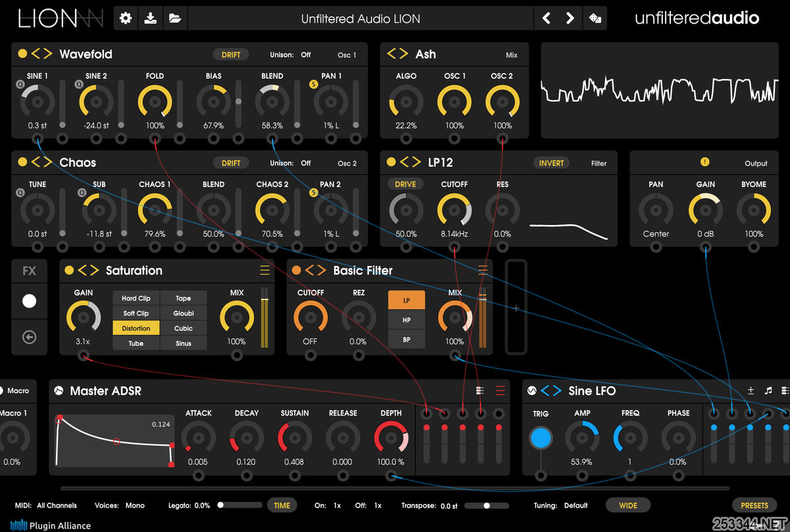Viewport: 790px width, 532px height.
Task: Select BP filter mode
Action: point(406,340)
